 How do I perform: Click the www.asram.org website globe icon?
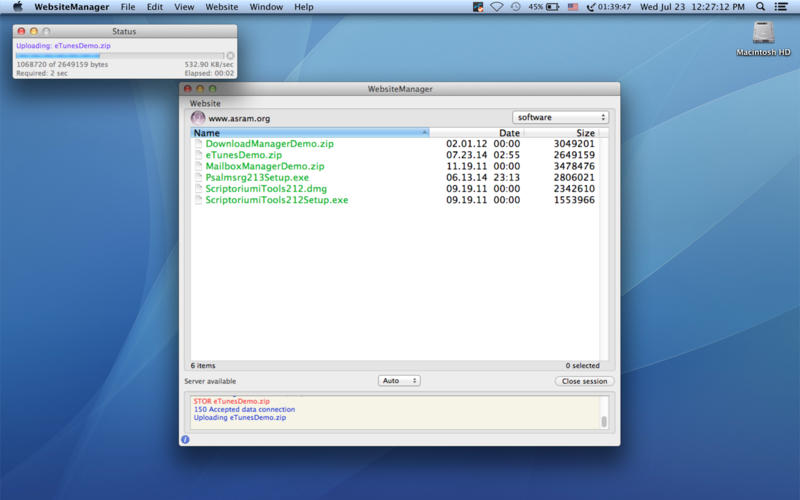tap(197, 118)
